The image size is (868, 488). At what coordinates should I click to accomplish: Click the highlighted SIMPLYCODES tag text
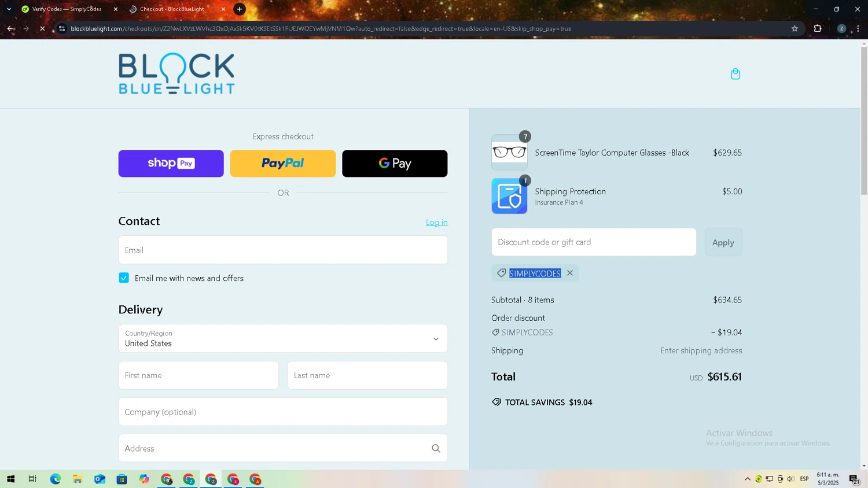tap(535, 273)
